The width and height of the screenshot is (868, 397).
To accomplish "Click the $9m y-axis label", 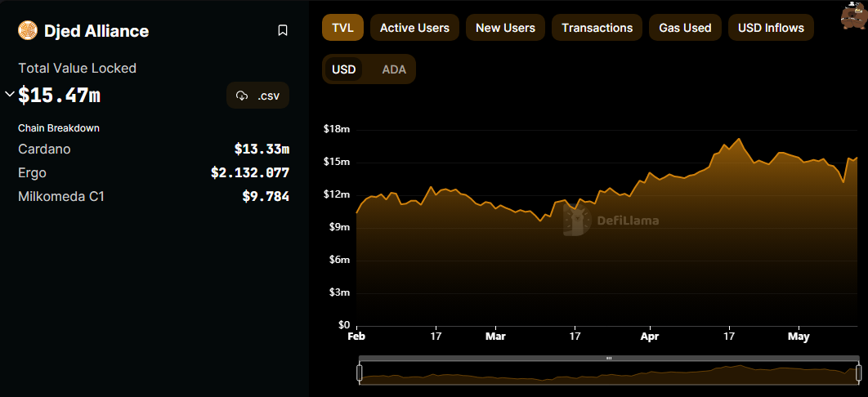I will coord(338,227).
